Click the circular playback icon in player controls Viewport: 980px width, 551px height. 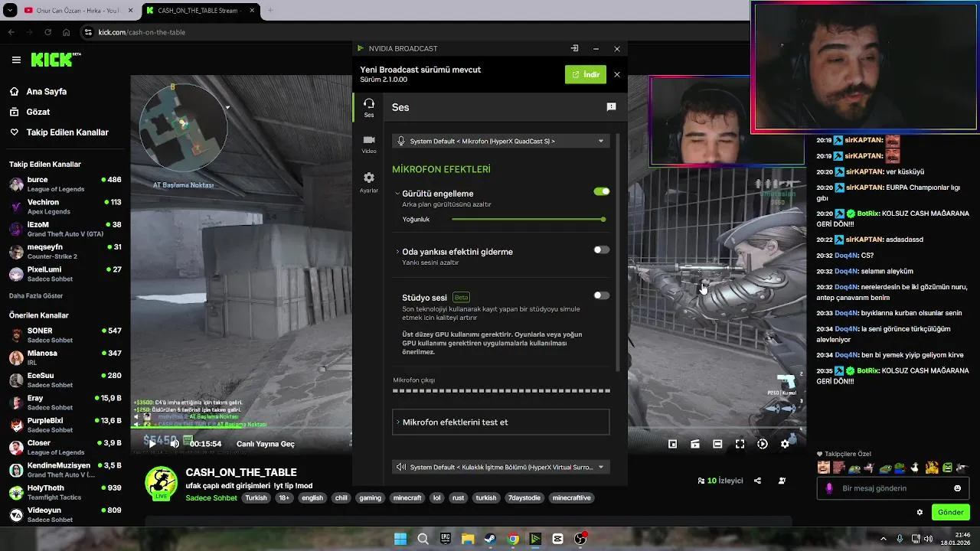(763, 444)
